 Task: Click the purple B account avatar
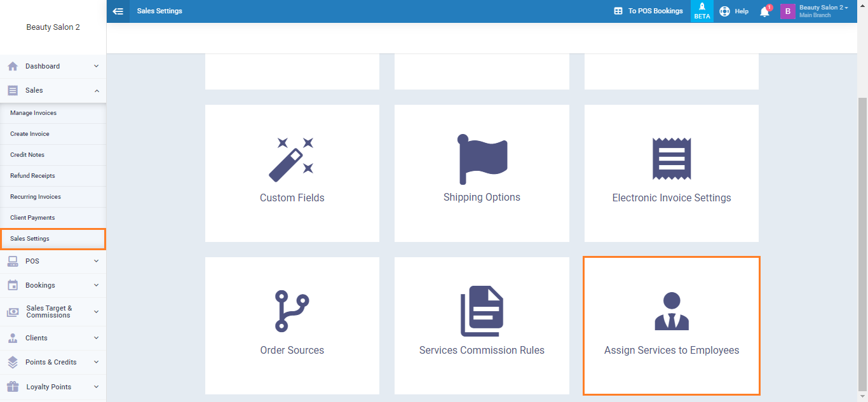[x=788, y=11]
